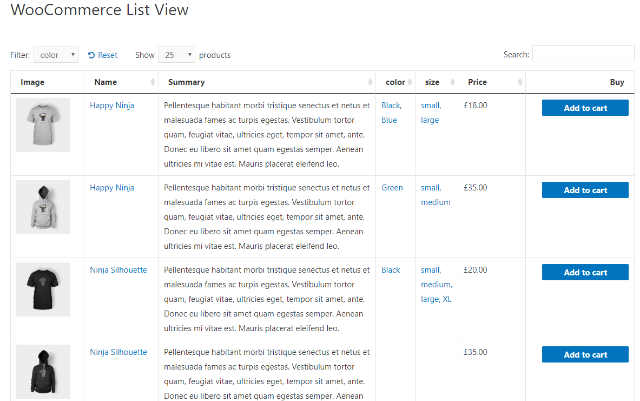Filter by the Black, color link in first row
The width and height of the screenshot is (640, 401).
[x=391, y=105]
